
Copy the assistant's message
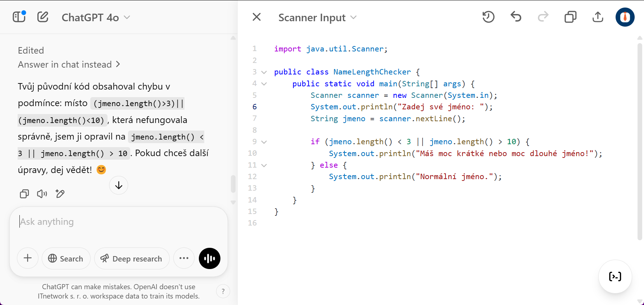pyautogui.click(x=24, y=194)
